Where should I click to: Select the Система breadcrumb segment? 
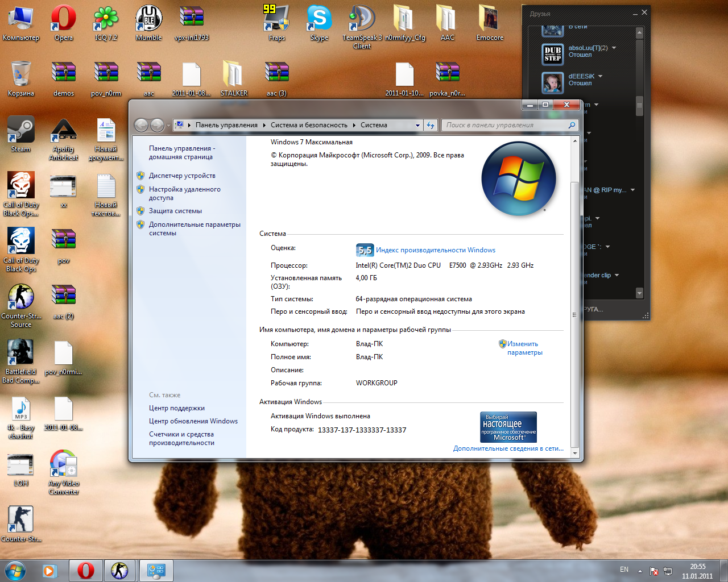pyautogui.click(x=374, y=125)
